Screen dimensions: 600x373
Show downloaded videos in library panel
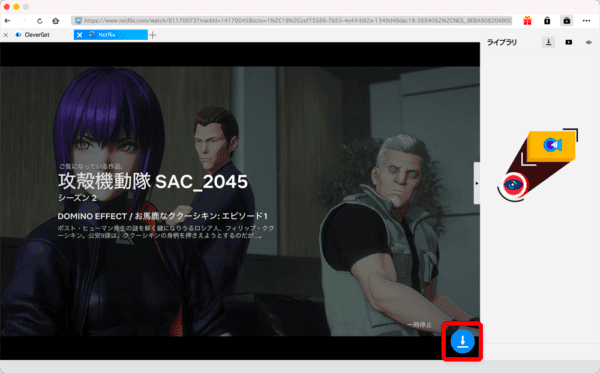(x=569, y=42)
